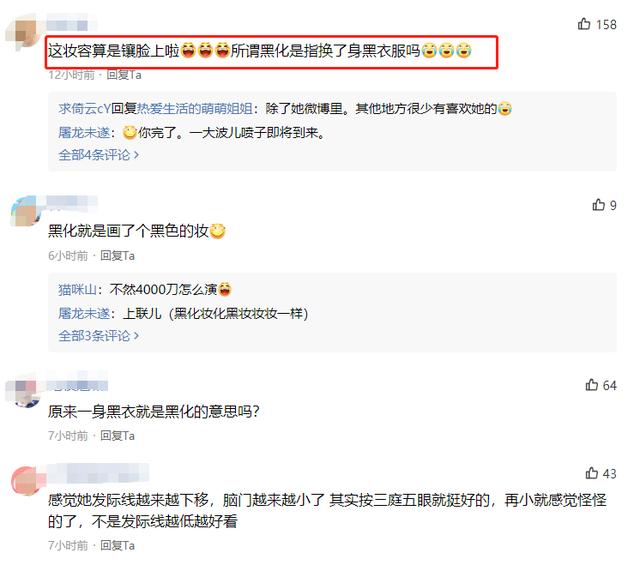The height and width of the screenshot is (565, 640).
Task: Open user profile 热爱生活的萌萌姐姐
Action: [x=195, y=109]
